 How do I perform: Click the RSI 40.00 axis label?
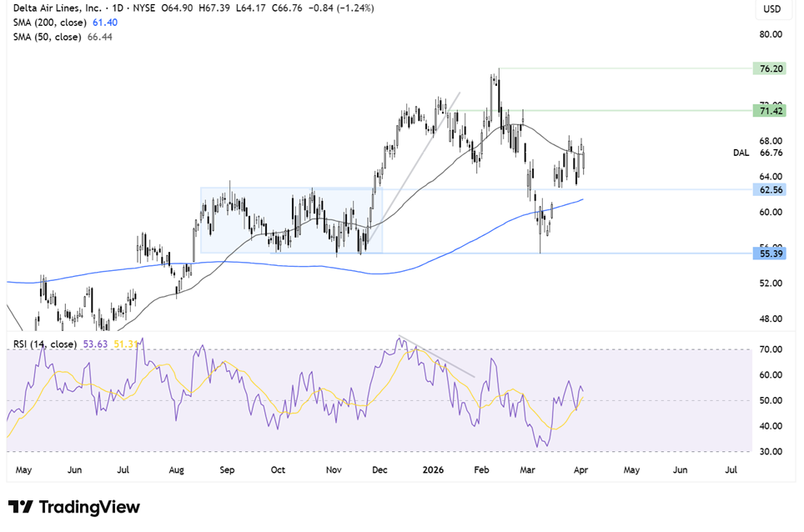click(x=771, y=426)
